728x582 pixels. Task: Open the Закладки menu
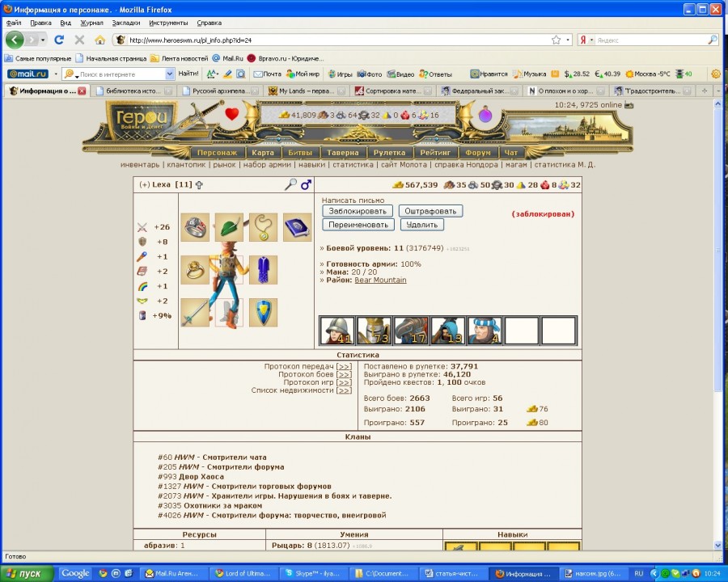126,23
